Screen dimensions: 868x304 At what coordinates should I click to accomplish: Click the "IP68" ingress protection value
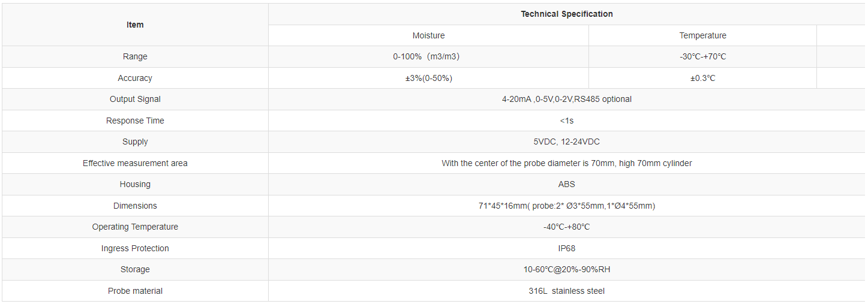(x=566, y=248)
